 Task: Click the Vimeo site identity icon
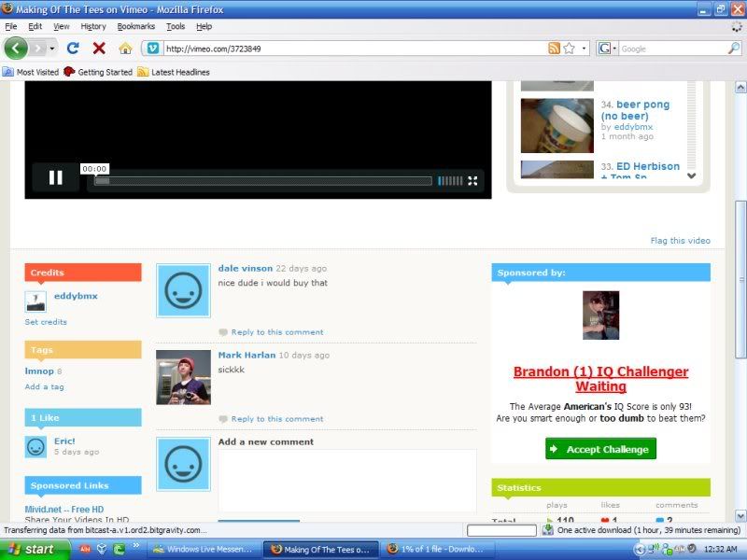tap(153, 49)
